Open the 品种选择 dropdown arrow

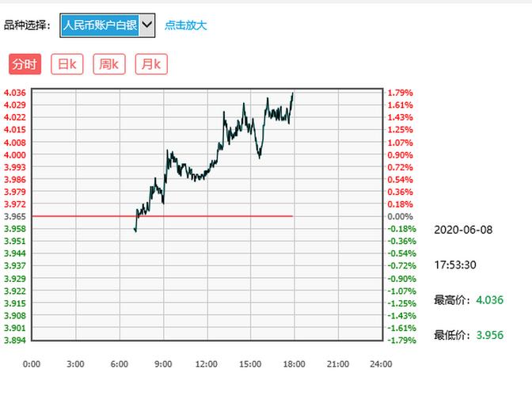coord(147,25)
